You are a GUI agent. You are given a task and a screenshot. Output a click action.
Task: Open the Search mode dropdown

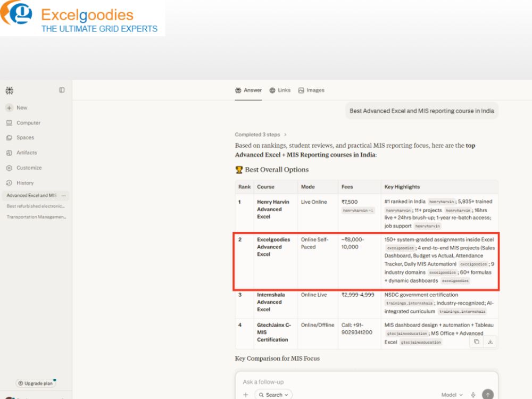tap(273, 395)
